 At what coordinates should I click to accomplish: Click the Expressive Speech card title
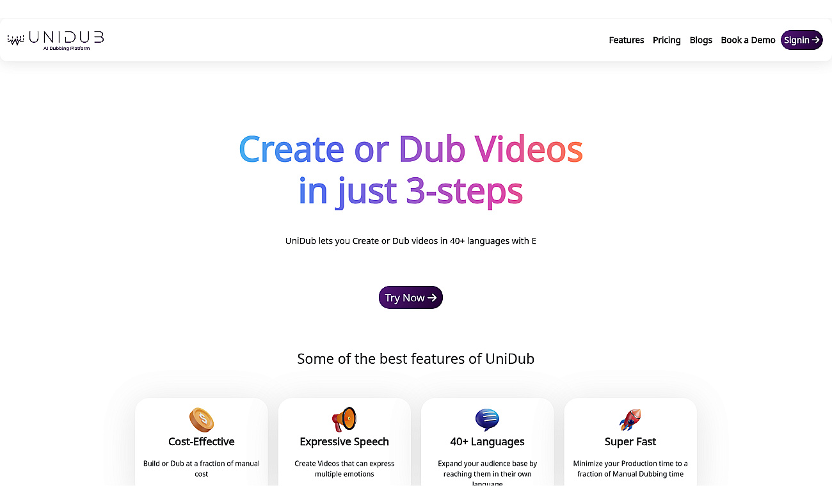pyautogui.click(x=344, y=441)
